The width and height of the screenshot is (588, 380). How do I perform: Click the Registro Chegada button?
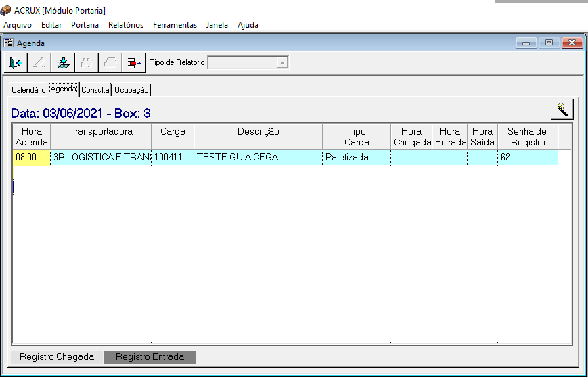tap(57, 357)
